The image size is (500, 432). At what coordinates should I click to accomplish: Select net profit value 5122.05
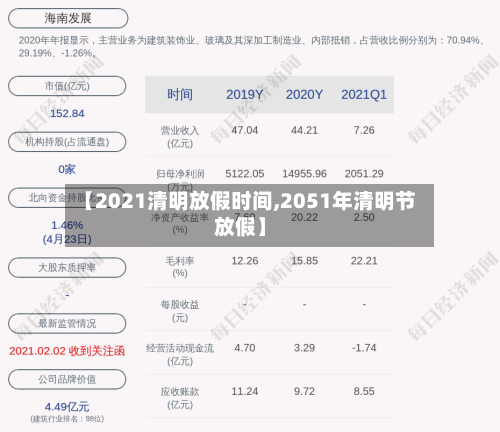(245, 174)
